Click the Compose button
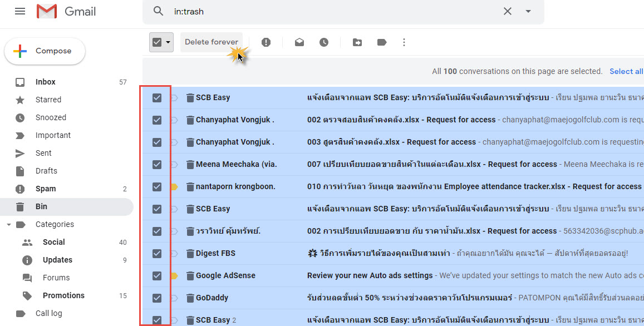This screenshot has height=326, width=644. click(x=45, y=51)
